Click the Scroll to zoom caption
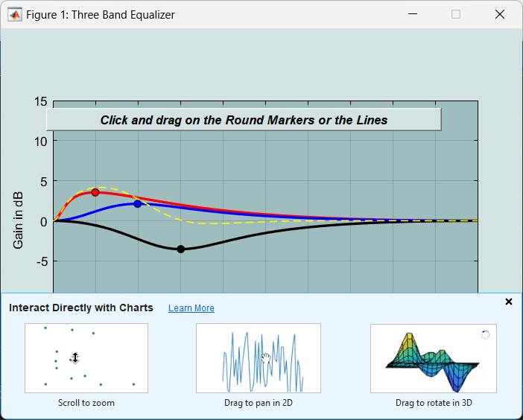This screenshot has height=420, width=523. pos(86,403)
